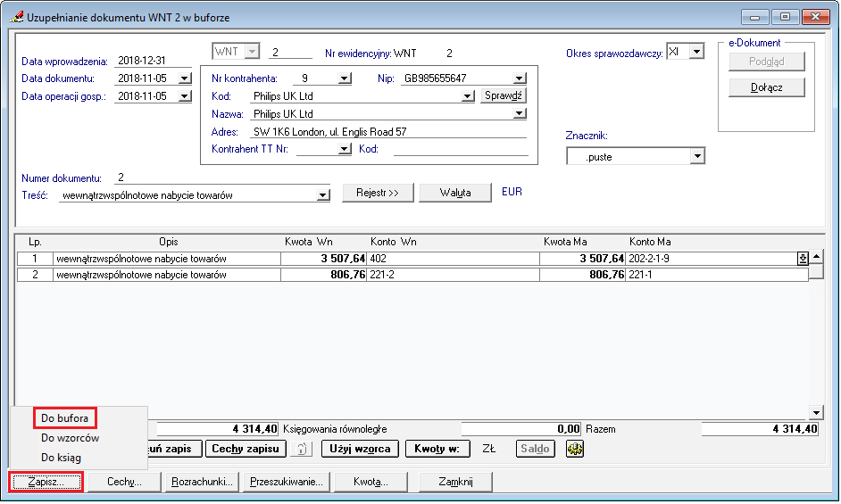
Task: Click the Użyj wzorca button
Action: pos(360,449)
